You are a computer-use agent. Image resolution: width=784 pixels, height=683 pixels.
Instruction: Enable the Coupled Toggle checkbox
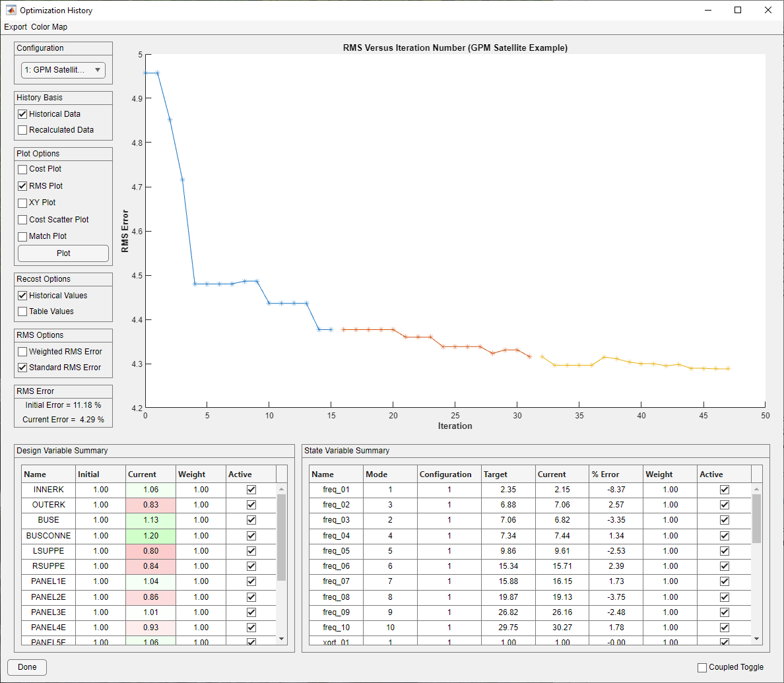point(702,668)
